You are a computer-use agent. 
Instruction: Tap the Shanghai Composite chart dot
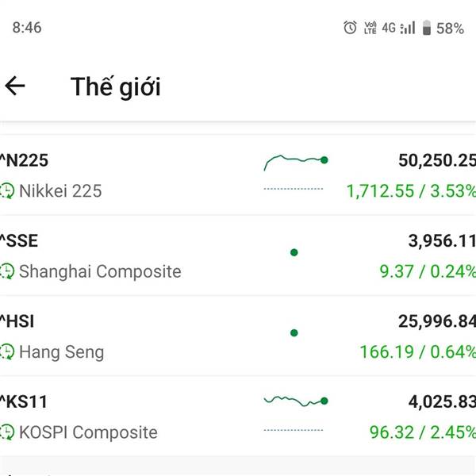coord(294,252)
